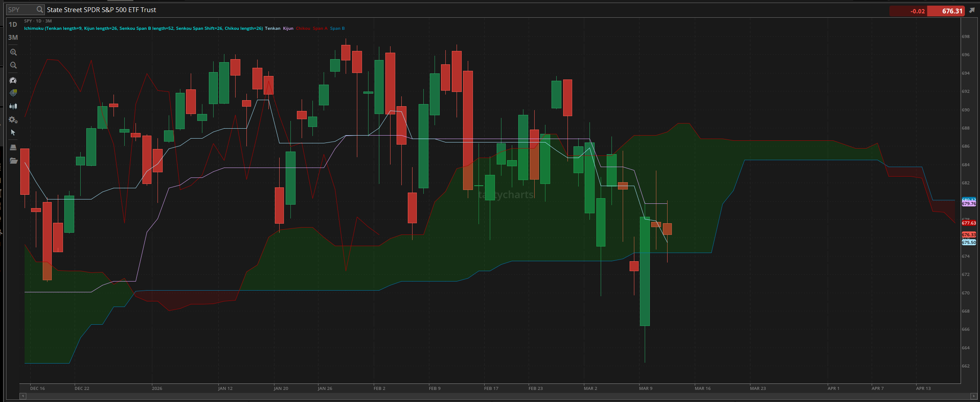Click the SPY · 1D · 3M chart header

pyautogui.click(x=38, y=21)
